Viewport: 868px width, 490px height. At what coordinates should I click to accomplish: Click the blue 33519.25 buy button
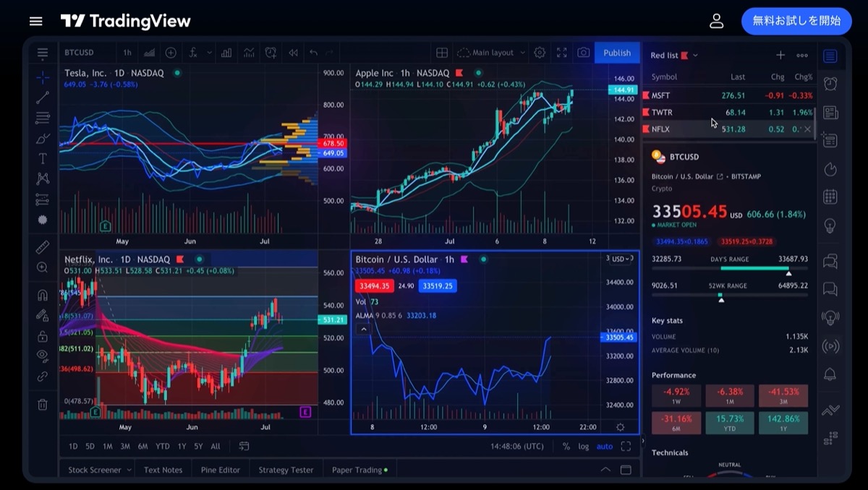pyautogui.click(x=438, y=285)
